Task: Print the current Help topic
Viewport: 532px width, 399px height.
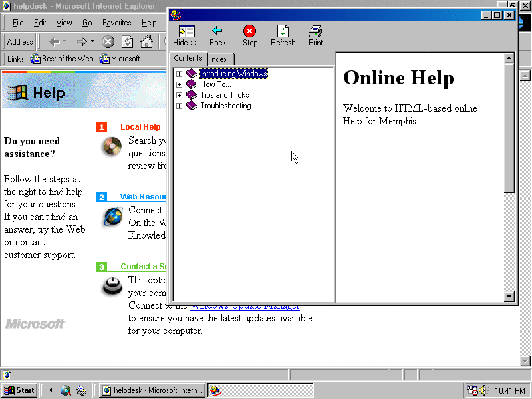Action: click(x=315, y=35)
